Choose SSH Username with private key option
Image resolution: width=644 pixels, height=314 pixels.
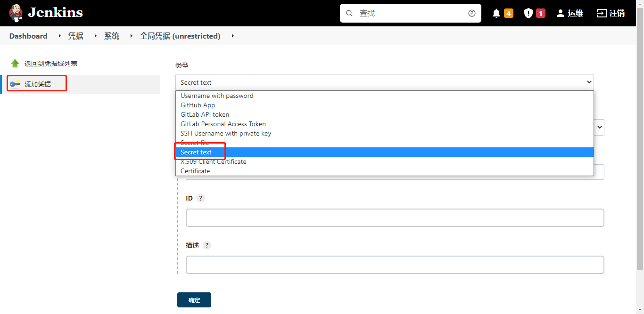click(385, 133)
